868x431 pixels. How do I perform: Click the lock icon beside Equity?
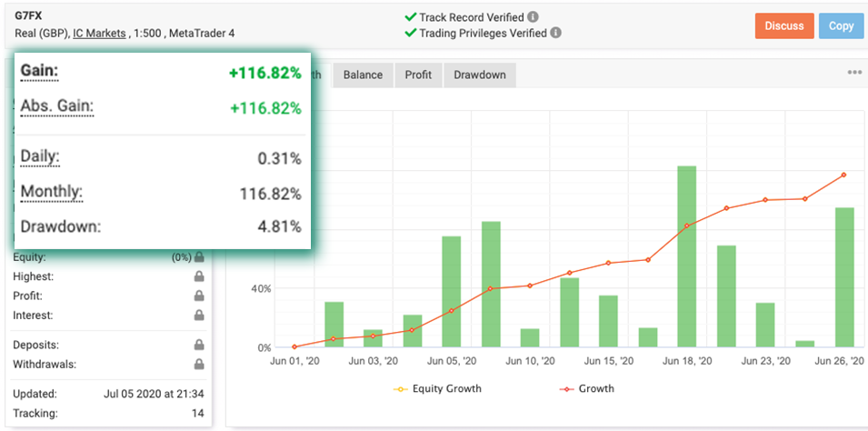click(x=198, y=257)
